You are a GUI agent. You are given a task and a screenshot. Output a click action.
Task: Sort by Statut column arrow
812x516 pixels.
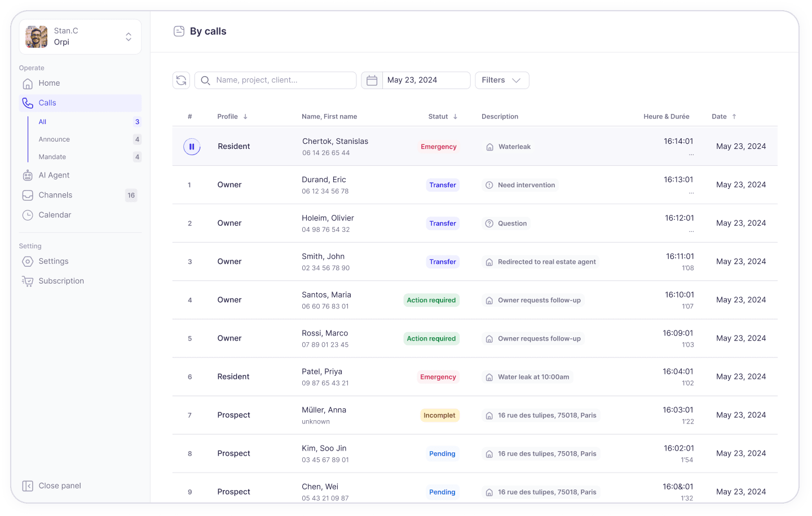pos(455,117)
